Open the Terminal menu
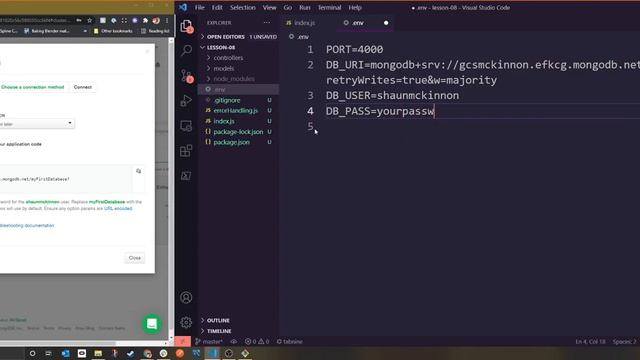This screenshot has width=640, height=360. pyautogui.click(x=329, y=7)
